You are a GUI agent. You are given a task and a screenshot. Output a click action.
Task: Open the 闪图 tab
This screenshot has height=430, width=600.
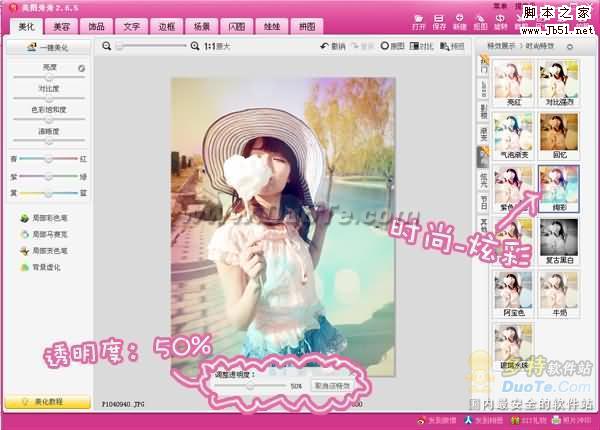pos(237,26)
